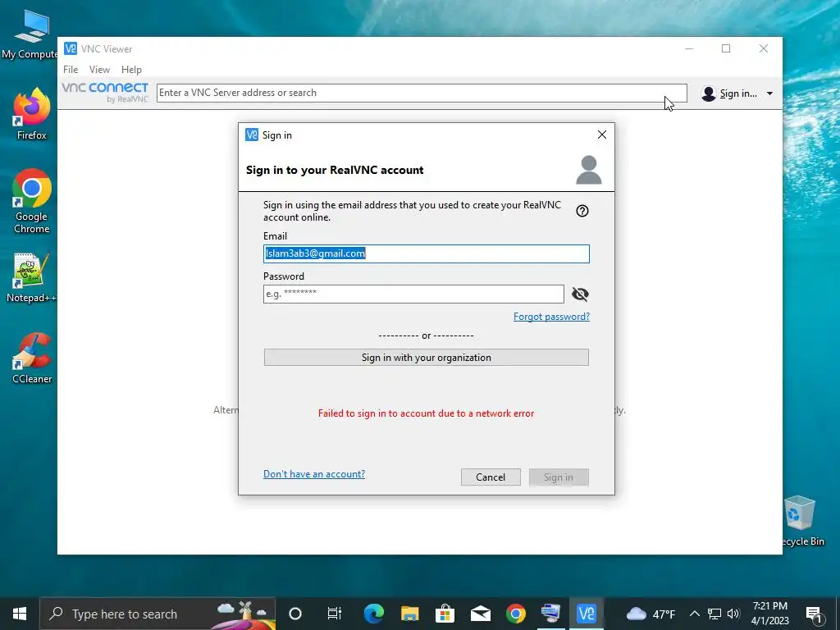
Task: Open Microsoft Store from the taskbar
Action: (x=445, y=614)
